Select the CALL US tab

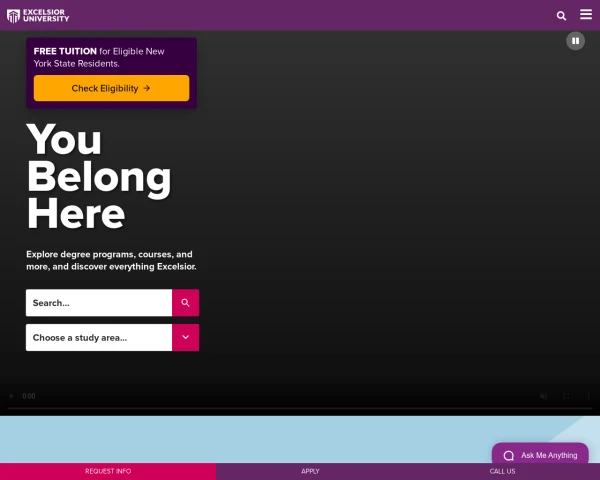(x=502, y=471)
